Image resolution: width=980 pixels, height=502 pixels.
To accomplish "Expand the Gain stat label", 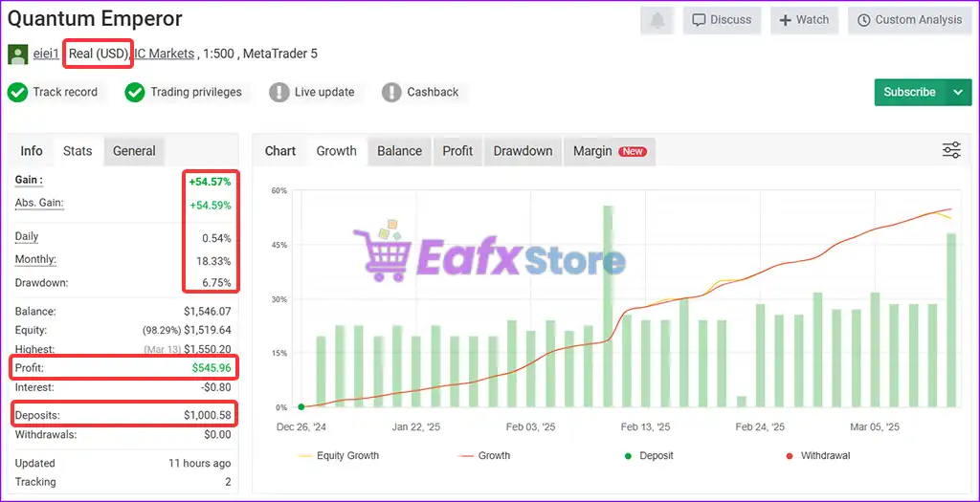I will click(29, 180).
